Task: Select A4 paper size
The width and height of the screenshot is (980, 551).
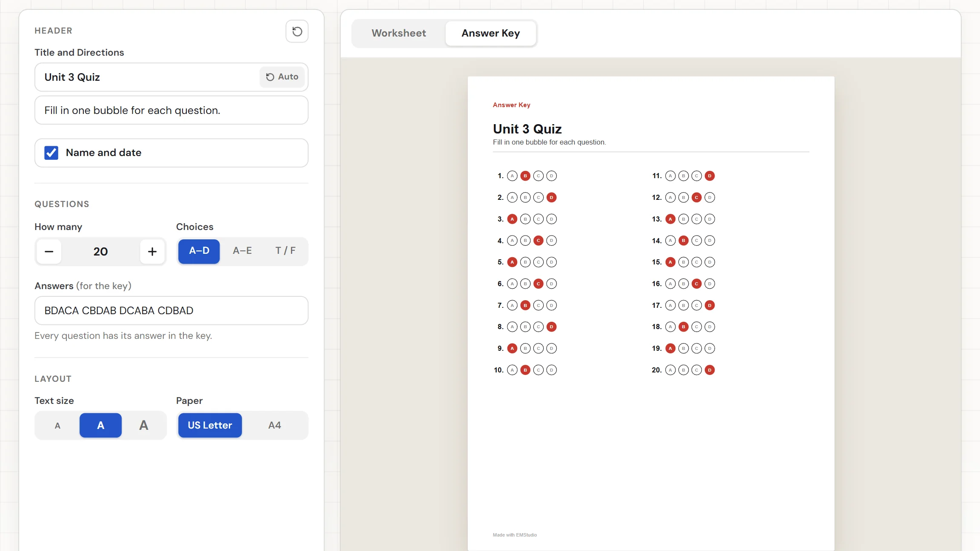Action: point(275,426)
